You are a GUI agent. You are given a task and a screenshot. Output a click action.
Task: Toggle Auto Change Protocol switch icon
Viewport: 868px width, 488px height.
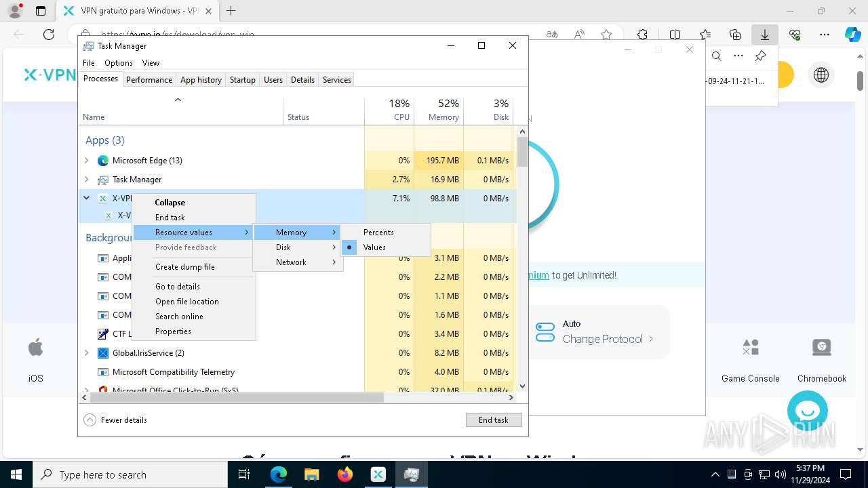coord(545,331)
